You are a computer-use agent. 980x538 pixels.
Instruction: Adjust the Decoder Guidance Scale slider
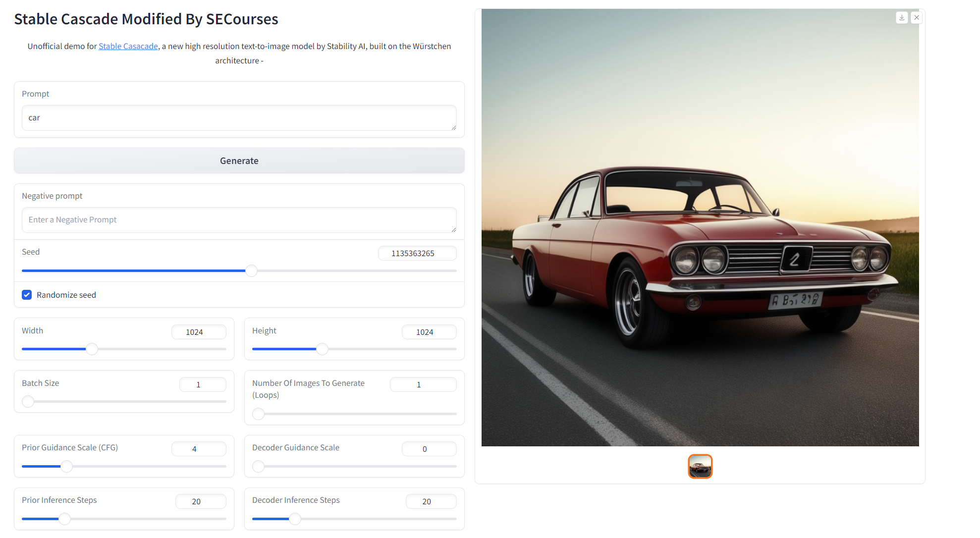click(x=258, y=466)
